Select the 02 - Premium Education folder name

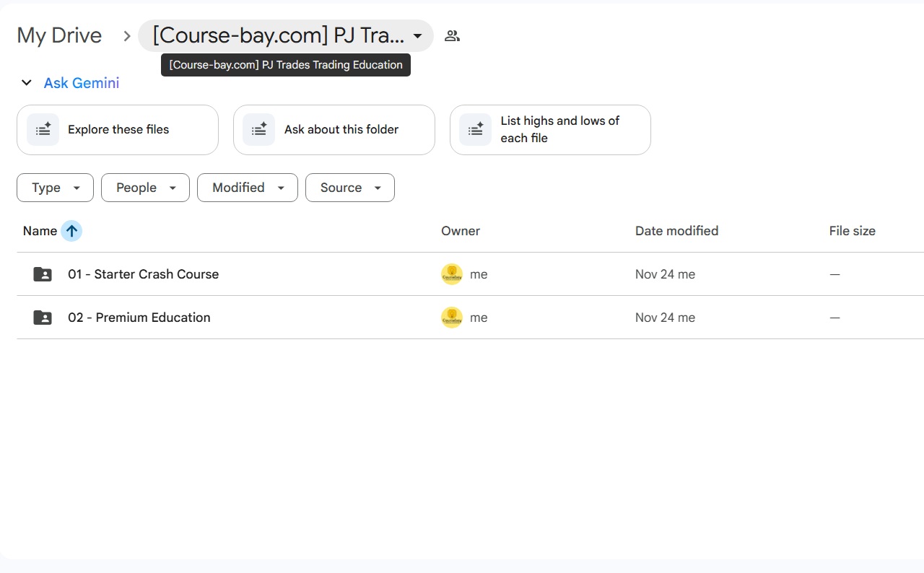[139, 318]
